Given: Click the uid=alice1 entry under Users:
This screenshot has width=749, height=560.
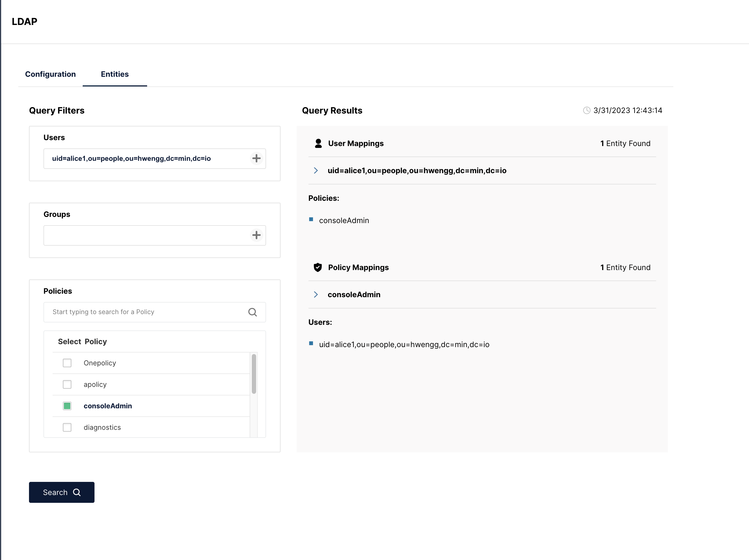Looking at the screenshot, I should tap(404, 345).
